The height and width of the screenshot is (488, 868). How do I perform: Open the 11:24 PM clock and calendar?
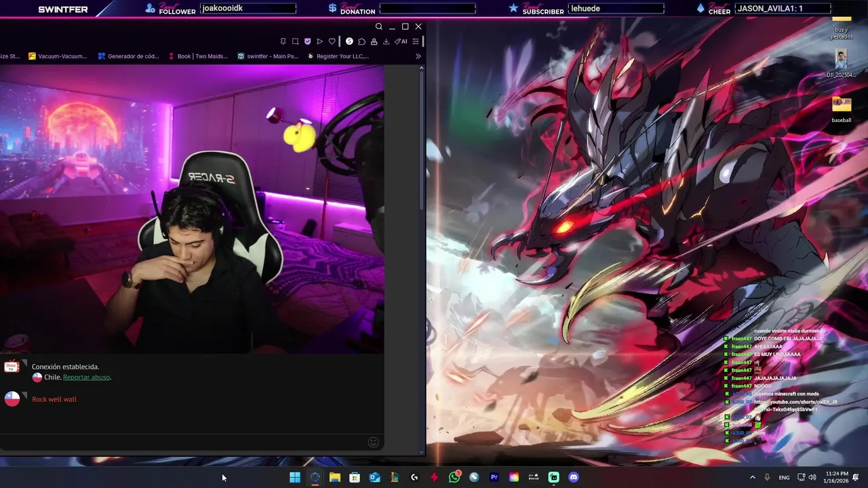tap(837, 477)
